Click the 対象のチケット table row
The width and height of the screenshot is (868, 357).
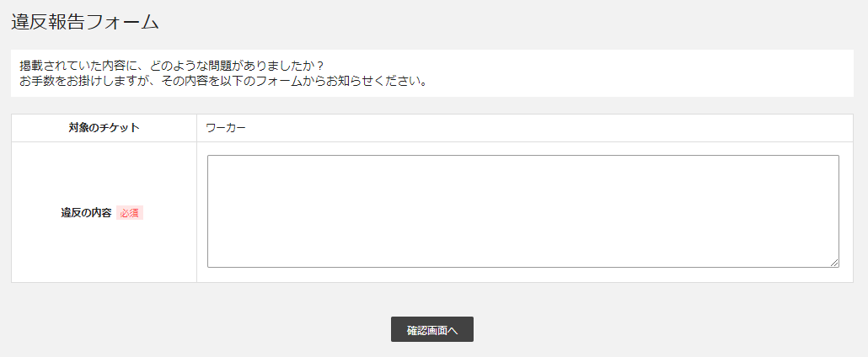(x=431, y=129)
